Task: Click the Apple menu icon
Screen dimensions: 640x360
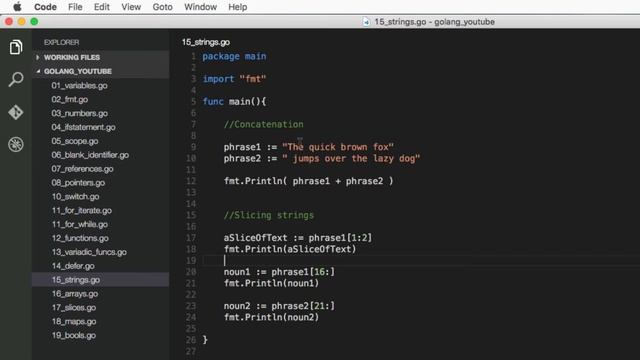Action: [x=17, y=7]
